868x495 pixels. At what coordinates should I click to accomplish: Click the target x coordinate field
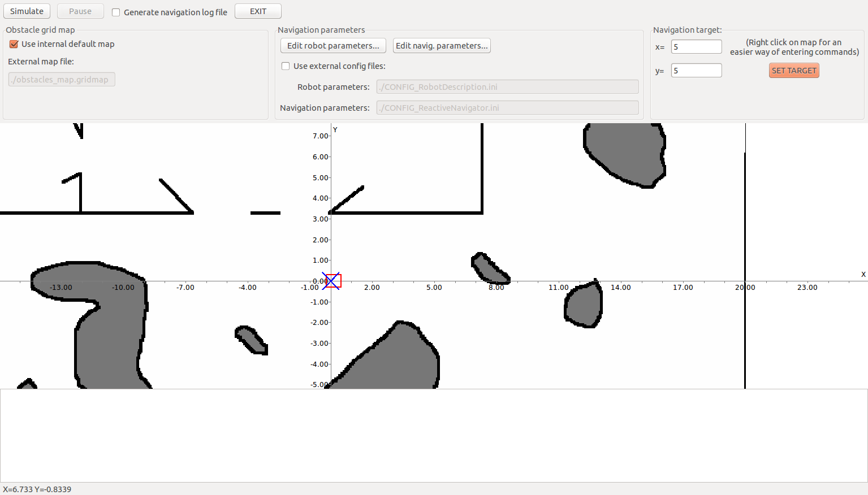(696, 47)
